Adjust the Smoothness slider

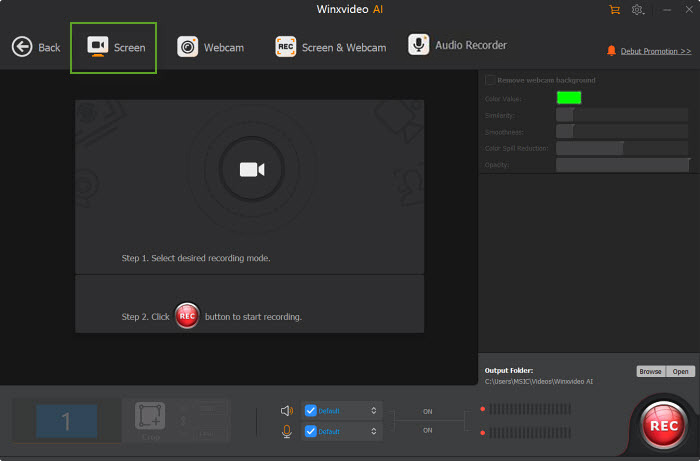coord(622,132)
